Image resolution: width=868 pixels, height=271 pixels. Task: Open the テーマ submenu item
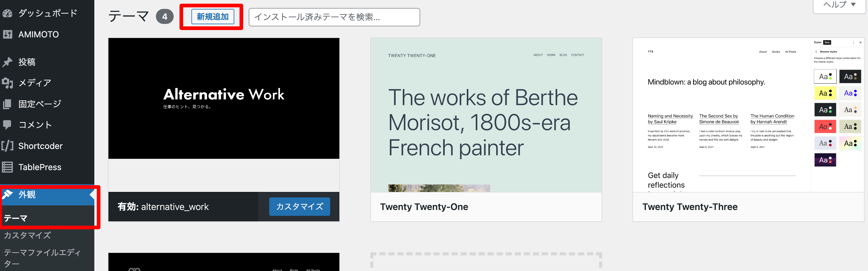(x=16, y=218)
